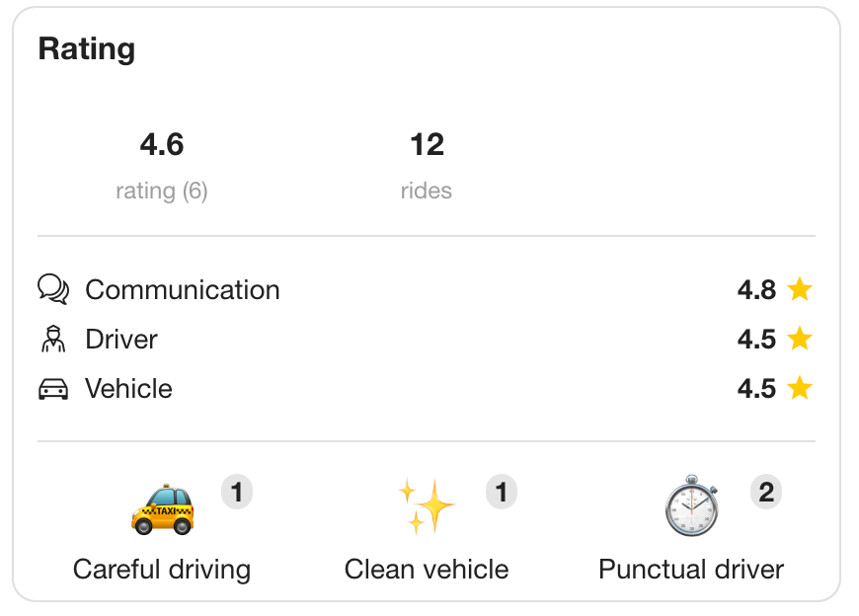Click the stopwatch icon above Punctual driver
The width and height of the screenshot is (859, 616).
point(690,505)
